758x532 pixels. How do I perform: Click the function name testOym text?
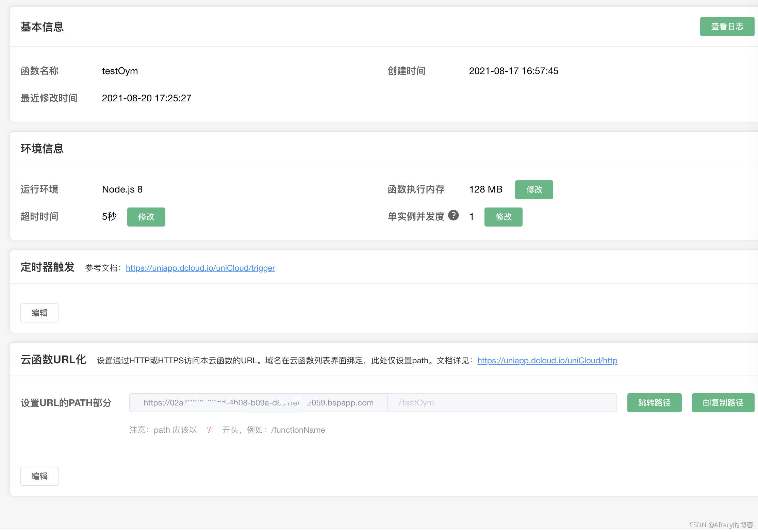click(120, 71)
